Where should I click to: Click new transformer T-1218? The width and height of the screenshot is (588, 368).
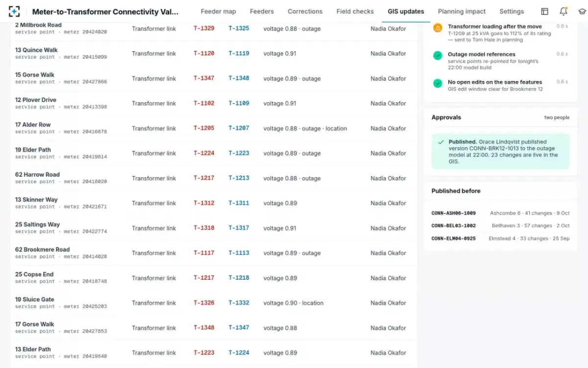(x=239, y=278)
